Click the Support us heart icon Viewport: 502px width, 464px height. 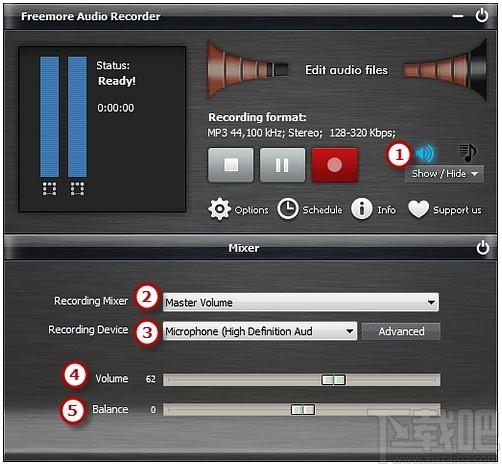tap(418, 209)
